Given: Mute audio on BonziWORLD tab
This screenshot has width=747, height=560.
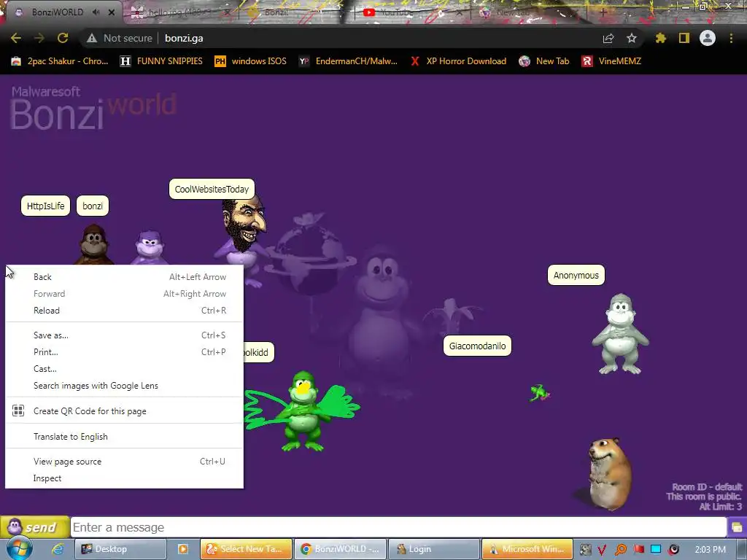Looking at the screenshot, I should 96,12.
